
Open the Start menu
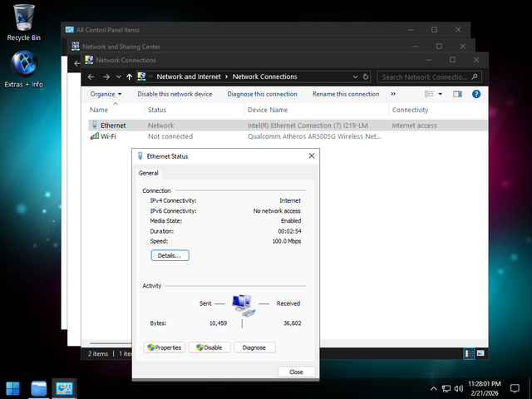click(x=13, y=389)
